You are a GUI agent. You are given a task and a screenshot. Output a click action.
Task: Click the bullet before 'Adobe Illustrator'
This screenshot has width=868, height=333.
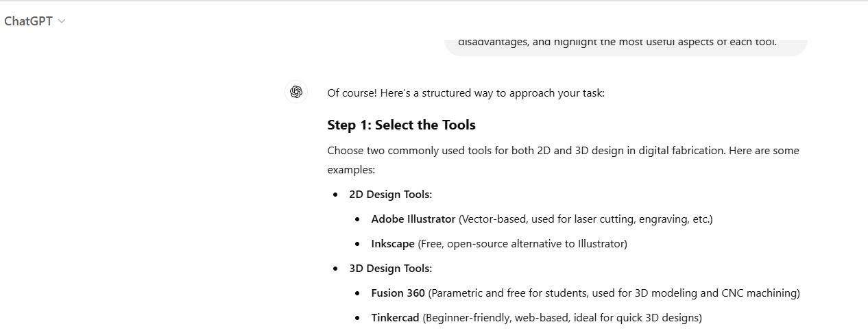pos(357,219)
